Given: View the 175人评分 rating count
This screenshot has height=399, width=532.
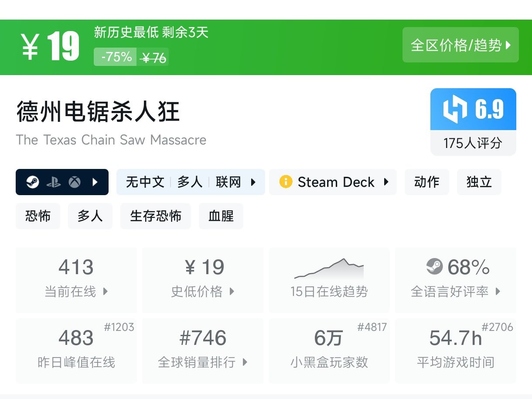Looking at the screenshot, I should (473, 143).
